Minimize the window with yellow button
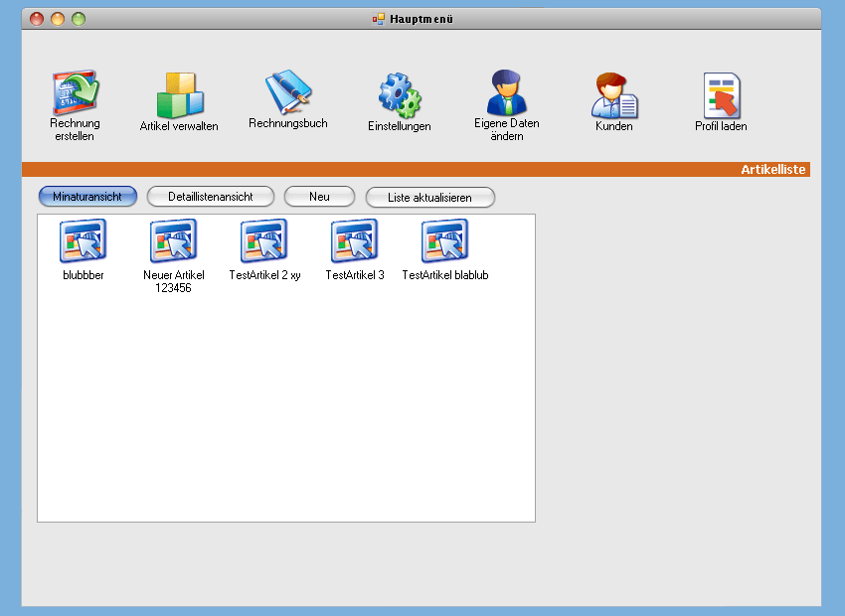 coord(58,20)
